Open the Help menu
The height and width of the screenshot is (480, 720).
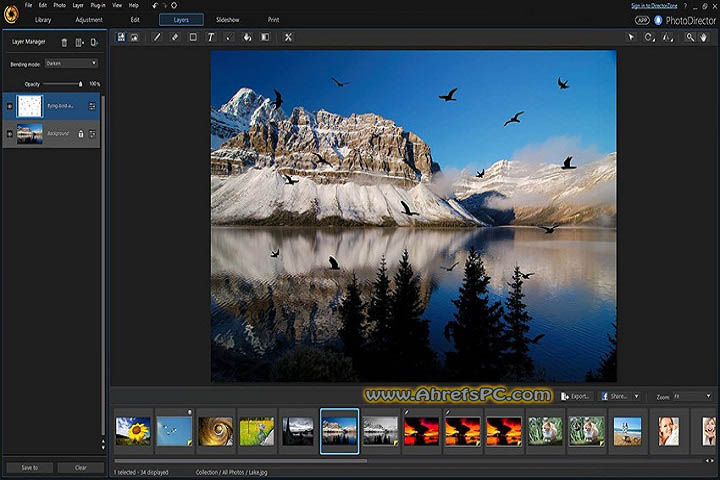(x=134, y=6)
